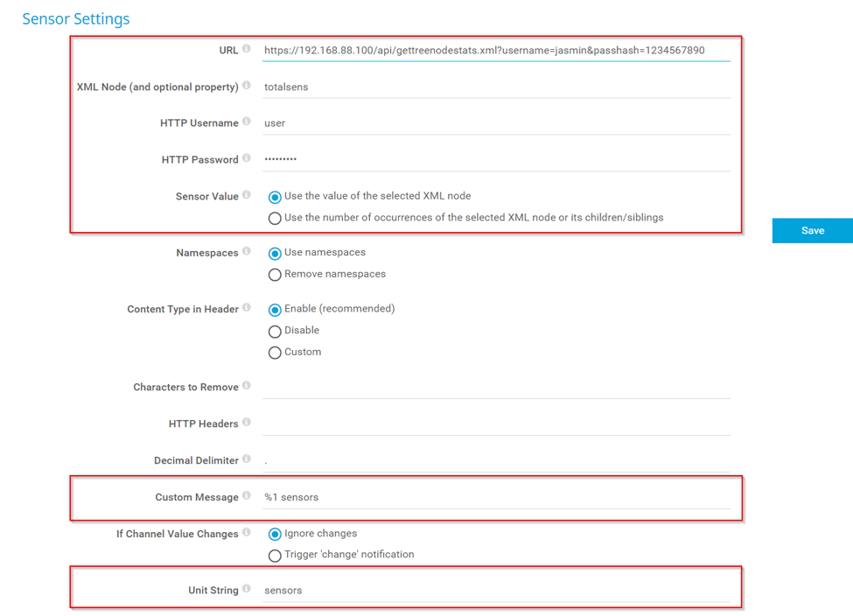The height and width of the screenshot is (616, 853).
Task: Select use value of selected XML node
Action: (275, 196)
